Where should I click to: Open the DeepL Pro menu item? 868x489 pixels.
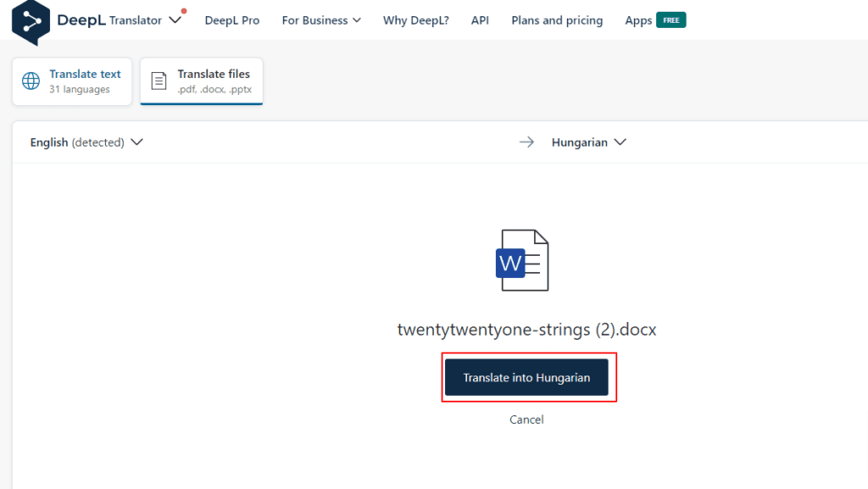click(x=232, y=20)
